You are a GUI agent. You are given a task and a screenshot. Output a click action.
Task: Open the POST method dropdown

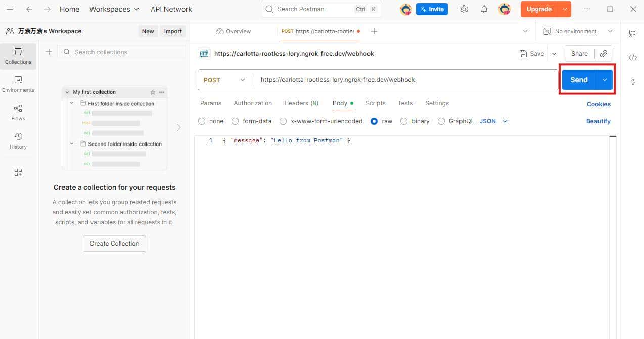click(x=225, y=79)
